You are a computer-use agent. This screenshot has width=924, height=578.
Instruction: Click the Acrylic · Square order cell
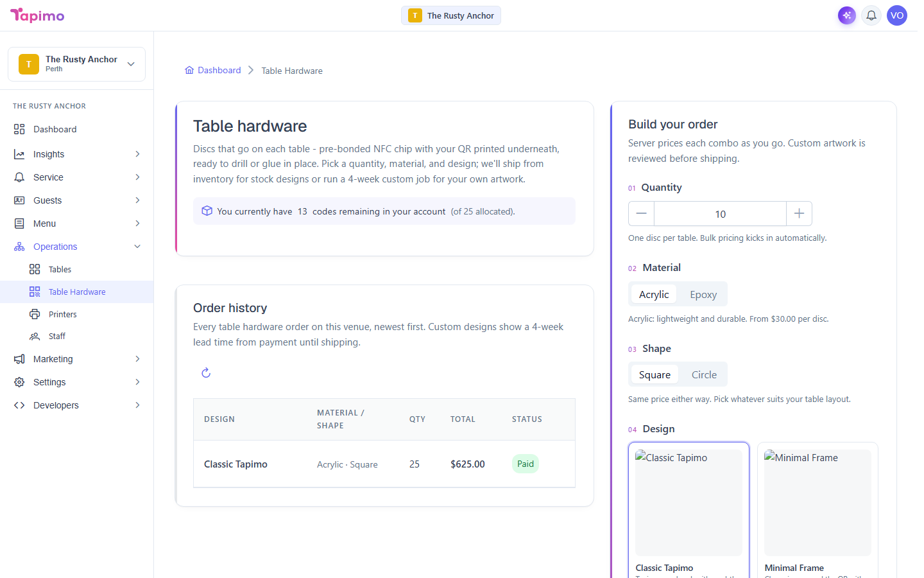[347, 464]
